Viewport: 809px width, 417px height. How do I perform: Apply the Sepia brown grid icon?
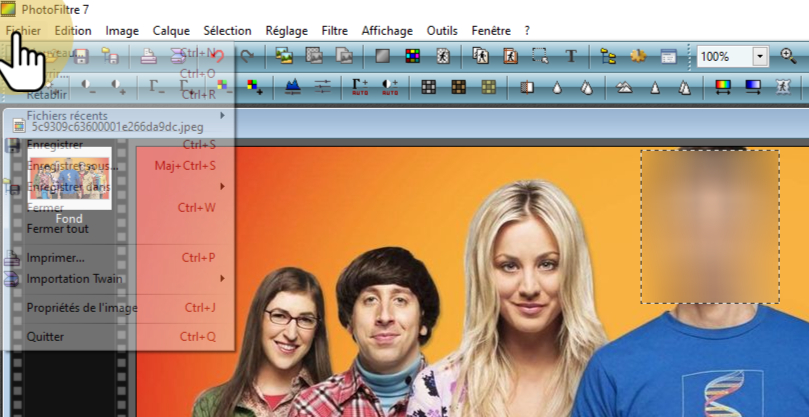coord(459,86)
